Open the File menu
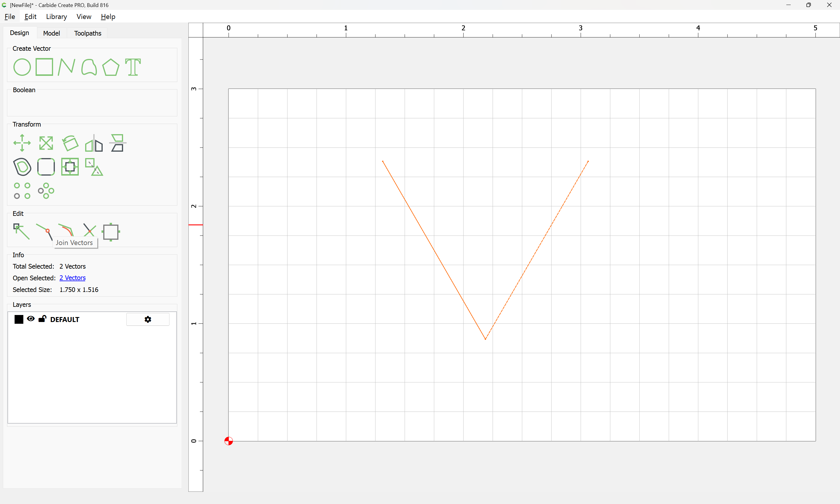Image resolution: width=840 pixels, height=504 pixels. pos(10,17)
